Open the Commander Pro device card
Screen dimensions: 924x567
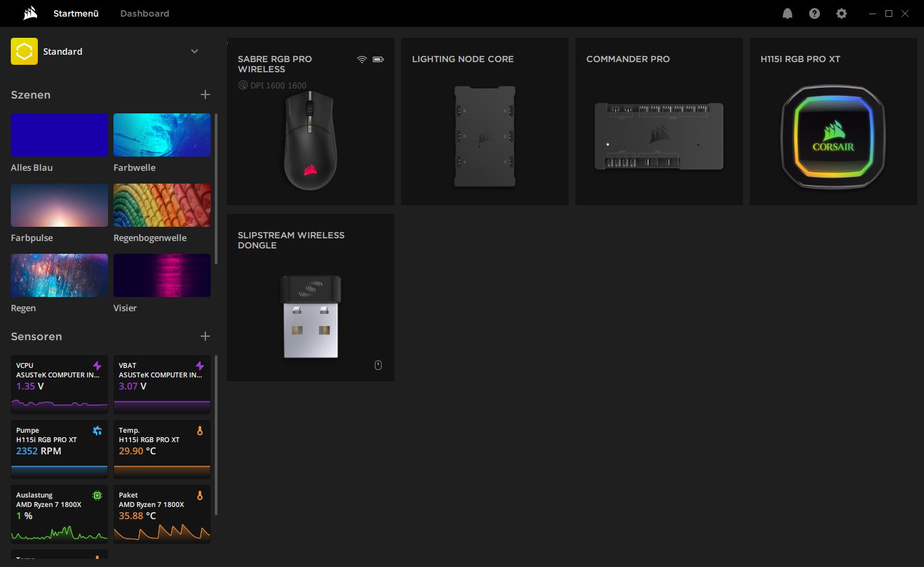coord(659,122)
